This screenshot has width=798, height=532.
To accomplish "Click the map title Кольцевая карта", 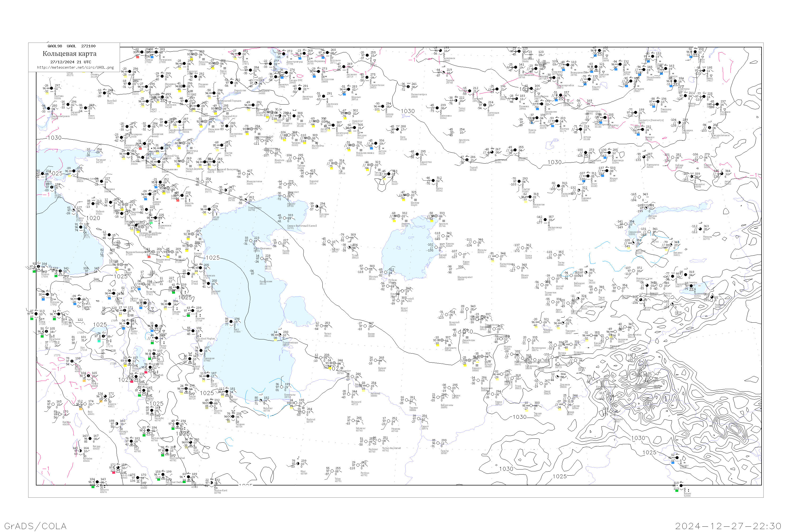I will click(x=69, y=54).
